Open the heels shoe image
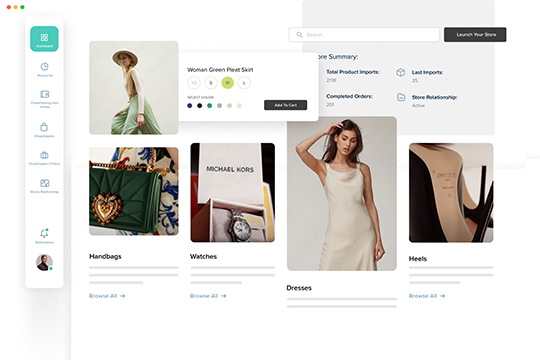The width and height of the screenshot is (540, 360). (x=451, y=193)
